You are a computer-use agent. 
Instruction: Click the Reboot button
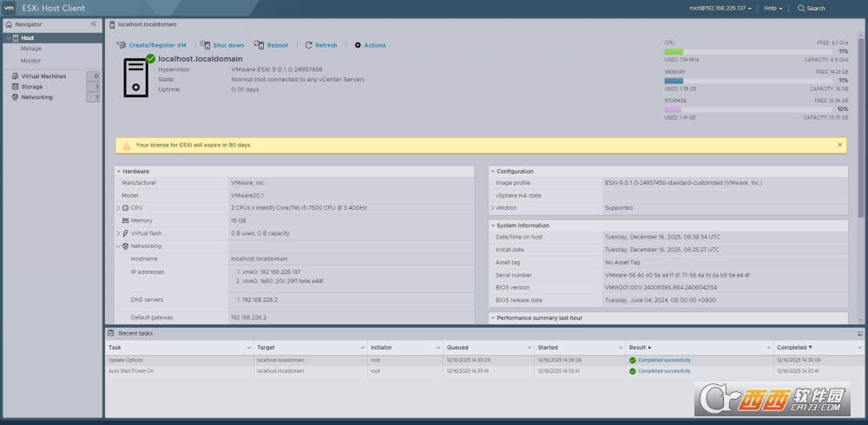pos(271,45)
